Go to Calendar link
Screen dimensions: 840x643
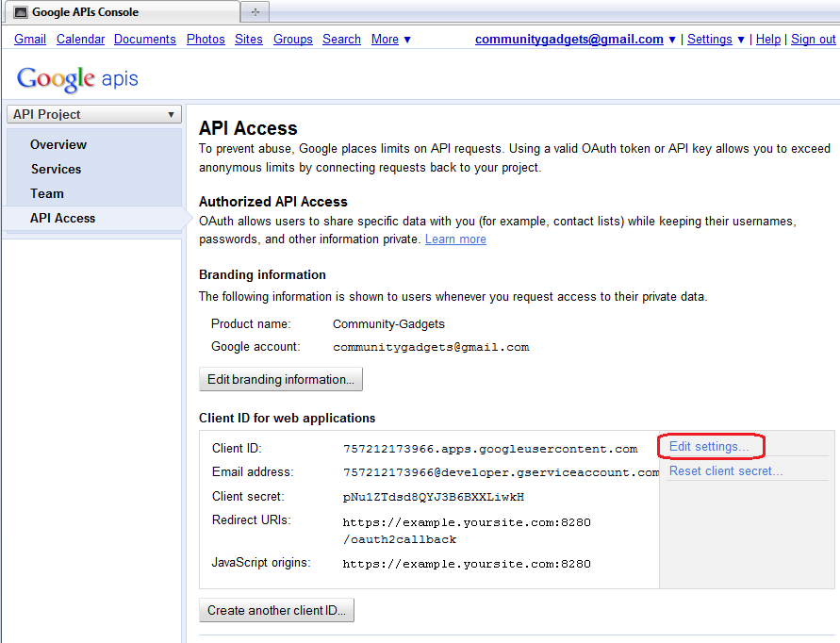[x=80, y=39]
